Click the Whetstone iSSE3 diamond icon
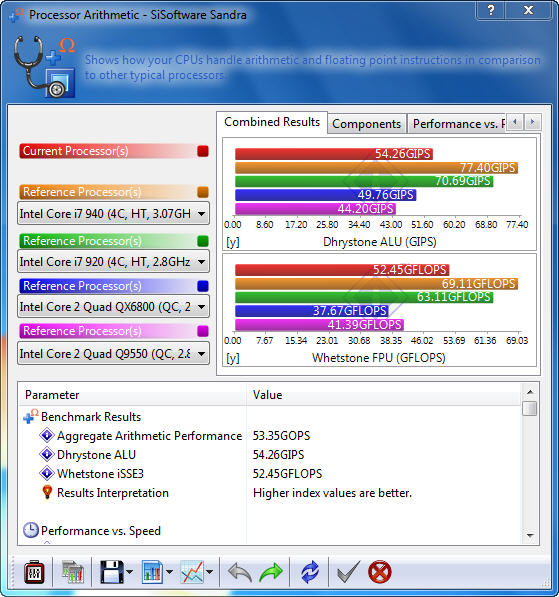 [47, 473]
